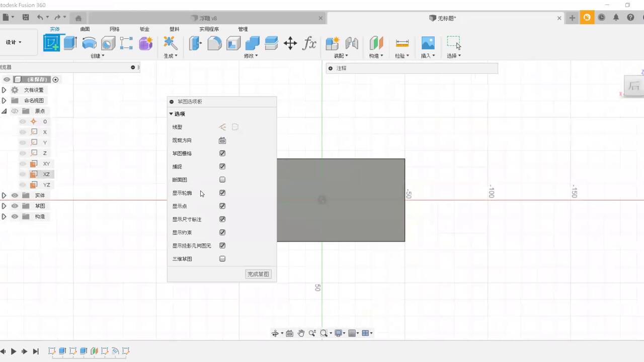Go to the Home data panel icon
This screenshot has height=362, width=644.
click(78, 18)
